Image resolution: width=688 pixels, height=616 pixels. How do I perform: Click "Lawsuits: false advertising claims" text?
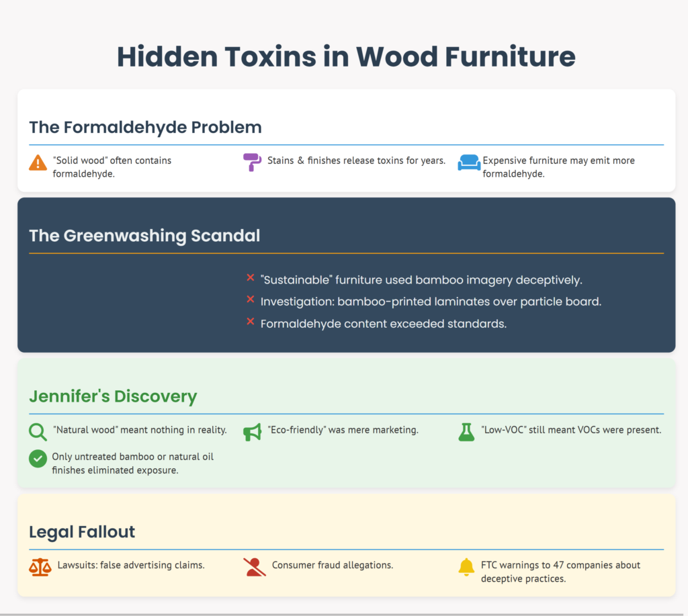click(131, 565)
